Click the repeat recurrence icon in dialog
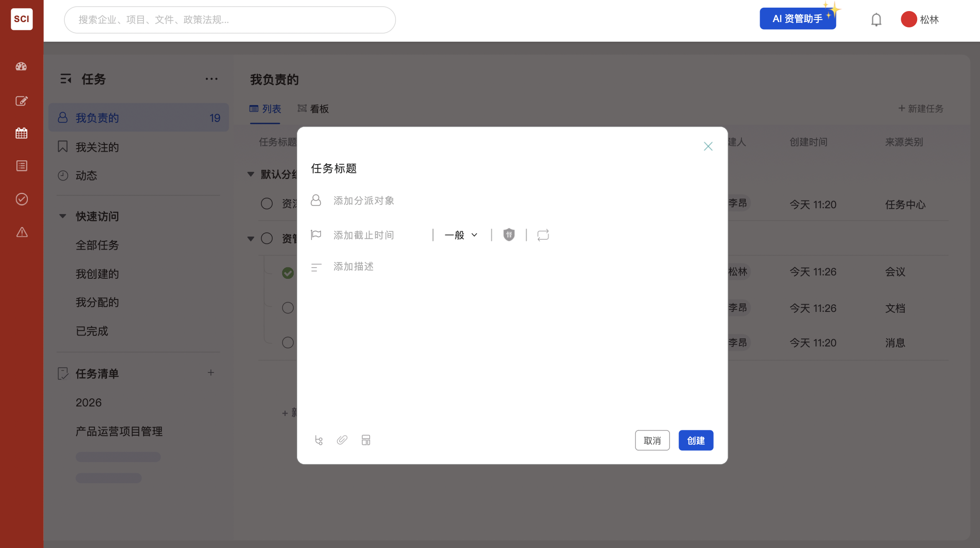 pos(543,235)
